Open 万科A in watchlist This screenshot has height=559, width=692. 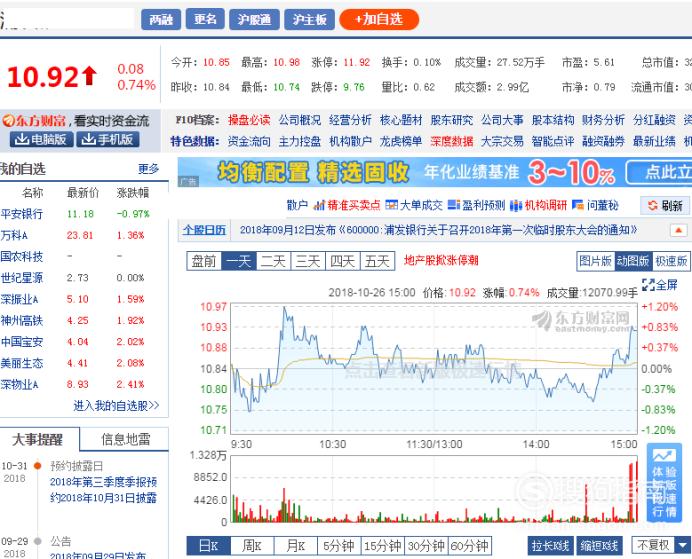(x=14, y=235)
